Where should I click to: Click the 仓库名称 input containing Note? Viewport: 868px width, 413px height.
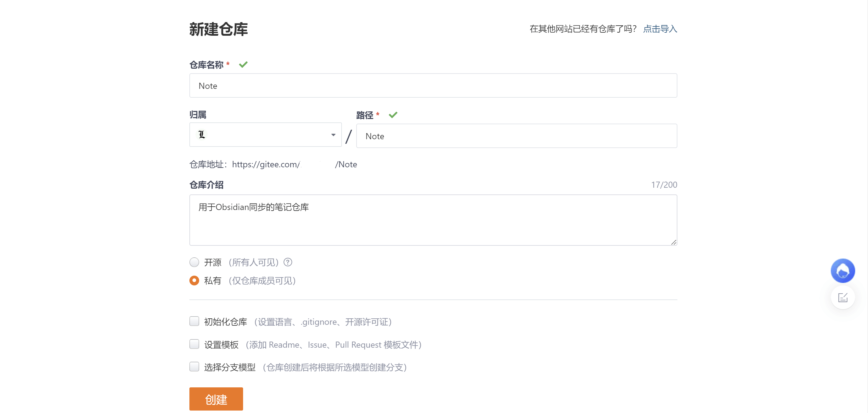click(x=433, y=86)
